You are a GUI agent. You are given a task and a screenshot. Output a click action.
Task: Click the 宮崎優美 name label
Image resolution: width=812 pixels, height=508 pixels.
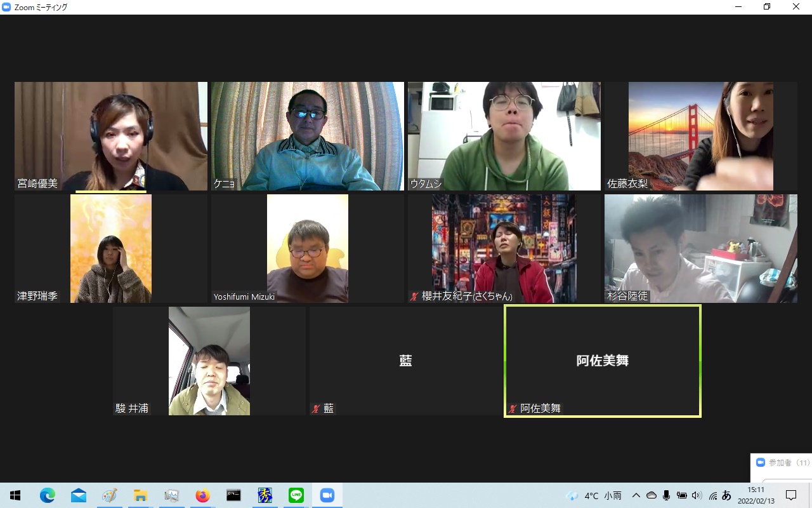[x=37, y=184]
